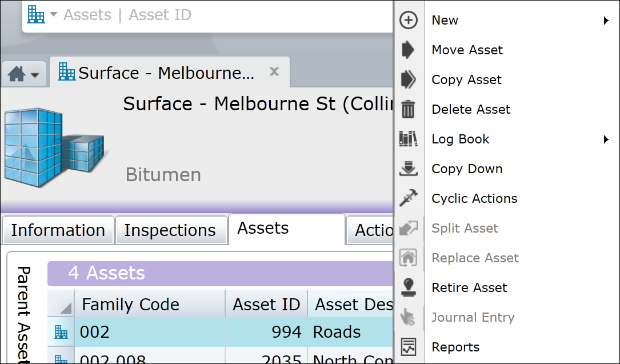620x364 pixels.
Task: Click the building icon in row 002.008
Action: (x=61, y=359)
